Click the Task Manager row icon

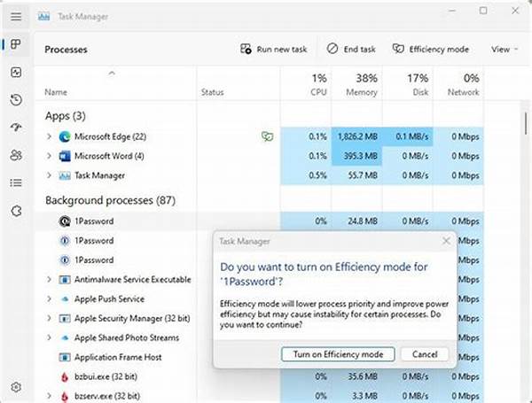[65, 175]
